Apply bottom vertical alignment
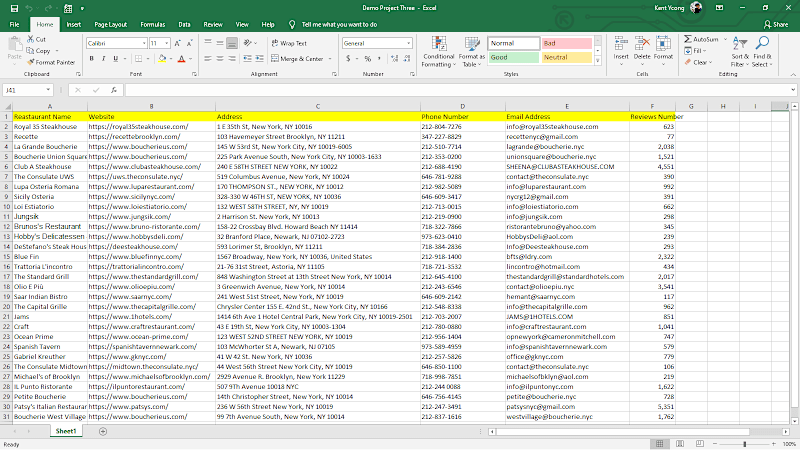This screenshot has width=800, height=450. point(232,43)
